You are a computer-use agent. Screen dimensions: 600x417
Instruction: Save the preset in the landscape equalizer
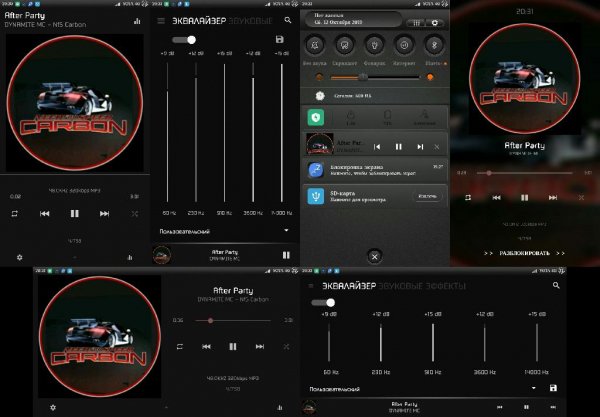(x=553, y=388)
